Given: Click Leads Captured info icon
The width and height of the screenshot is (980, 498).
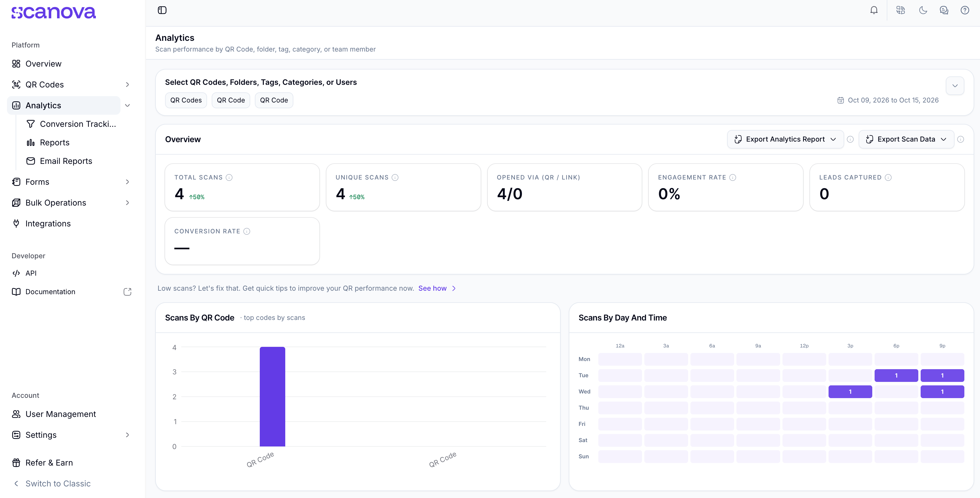Looking at the screenshot, I should (888, 177).
